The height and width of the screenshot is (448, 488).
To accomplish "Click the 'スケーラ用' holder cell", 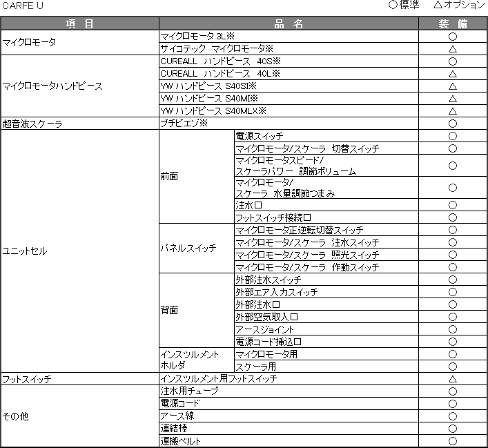I will pyautogui.click(x=326, y=367).
